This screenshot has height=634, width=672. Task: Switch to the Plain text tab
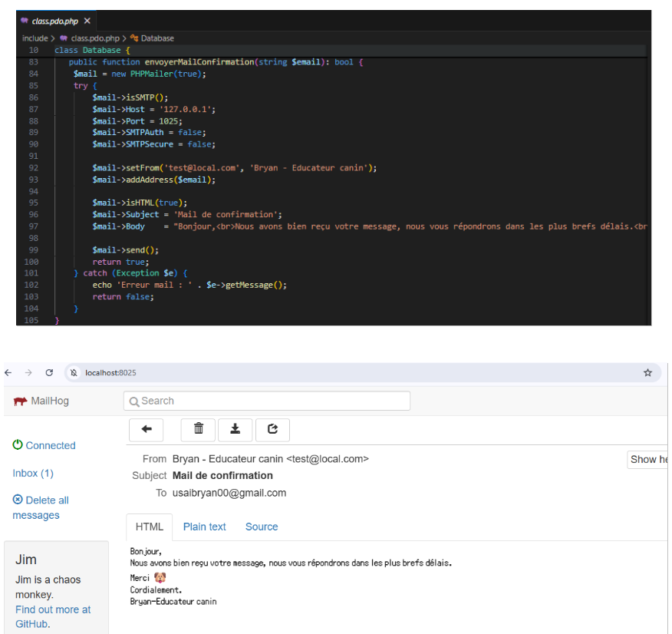coord(204,527)
